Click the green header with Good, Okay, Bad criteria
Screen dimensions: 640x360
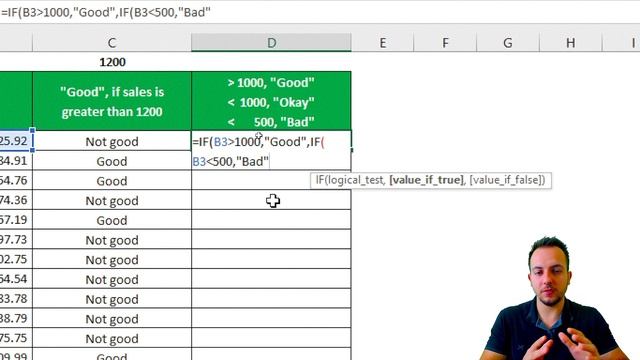pos(271,101)
